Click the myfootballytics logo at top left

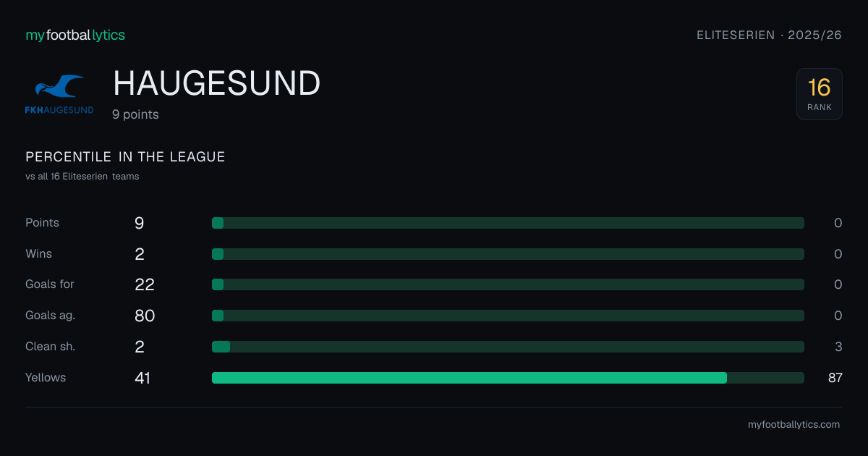[x=75, y=35]
